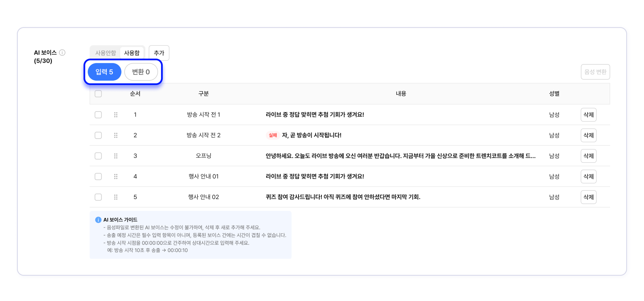Switch to 사용안함 option
Screen dimensions: 644x301
tap(105, 53)
